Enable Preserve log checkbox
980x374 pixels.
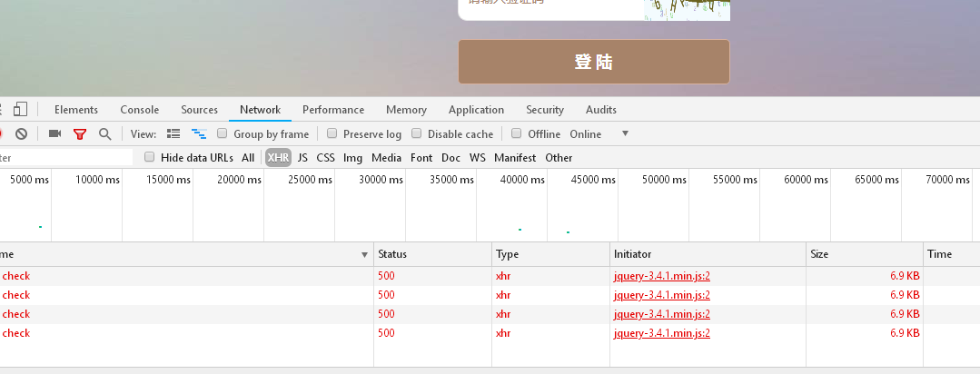[332, 133]
